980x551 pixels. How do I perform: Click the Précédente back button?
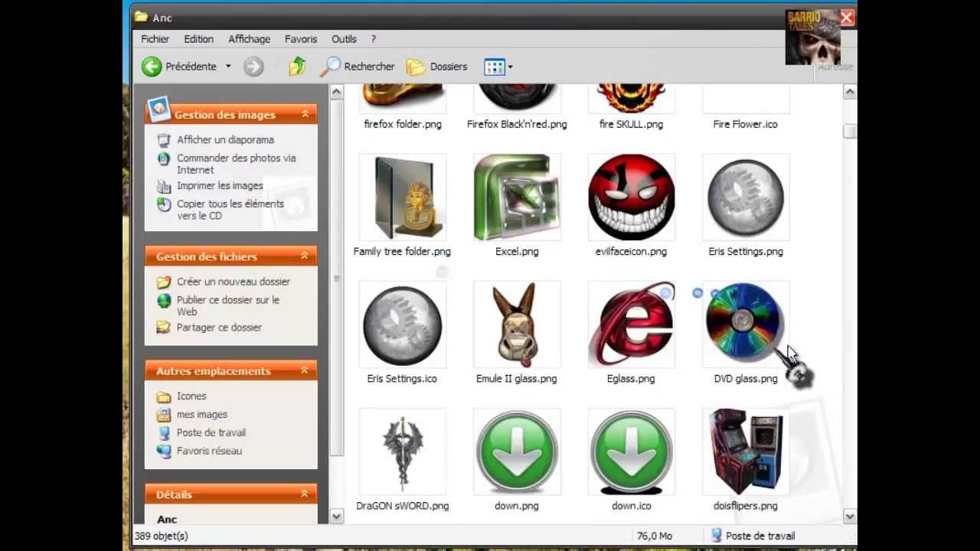174,67
